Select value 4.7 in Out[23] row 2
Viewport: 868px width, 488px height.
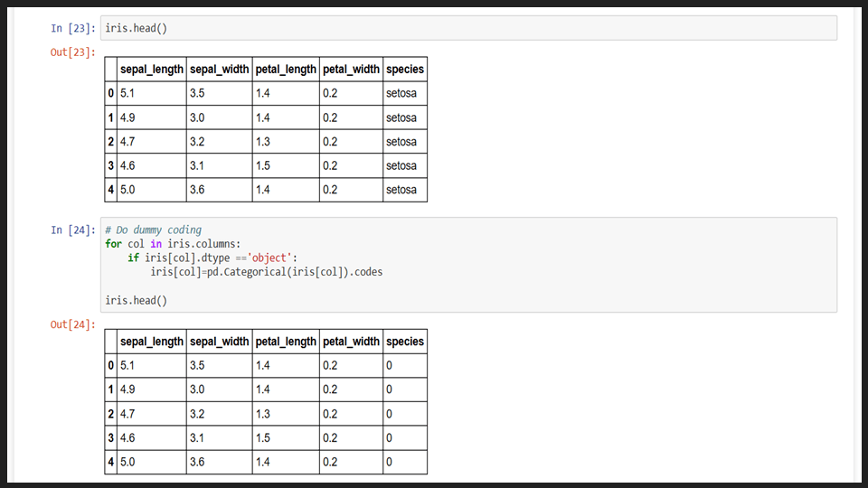tap(127, 142)
